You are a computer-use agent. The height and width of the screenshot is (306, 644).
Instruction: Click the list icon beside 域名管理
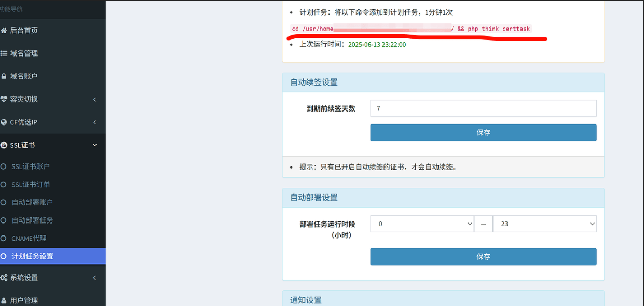tap(4, 53)
